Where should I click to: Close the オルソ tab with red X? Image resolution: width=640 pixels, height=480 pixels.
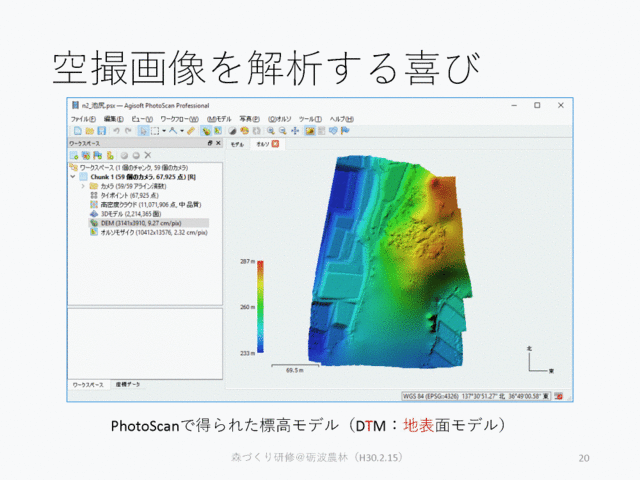click(x=276, y=144)
